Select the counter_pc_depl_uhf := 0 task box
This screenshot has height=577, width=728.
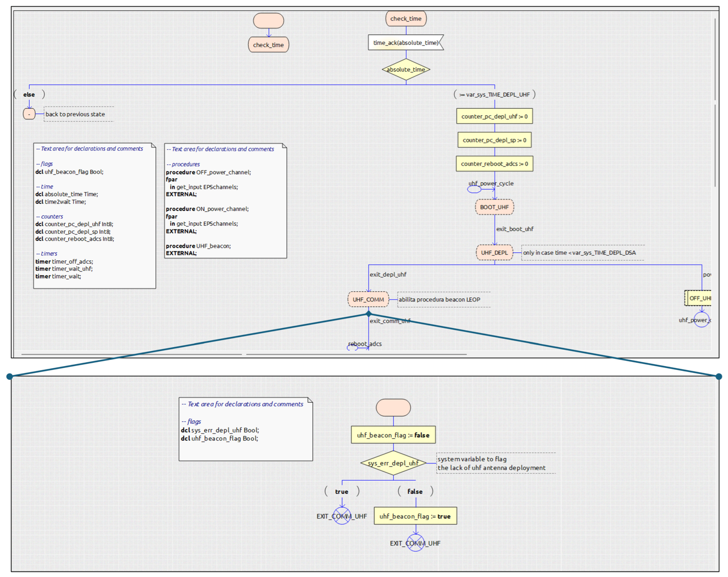point(494,116)
